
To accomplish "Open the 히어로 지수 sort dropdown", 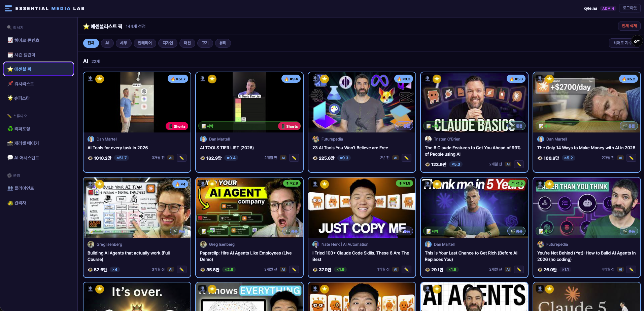I will coord(622,43).
